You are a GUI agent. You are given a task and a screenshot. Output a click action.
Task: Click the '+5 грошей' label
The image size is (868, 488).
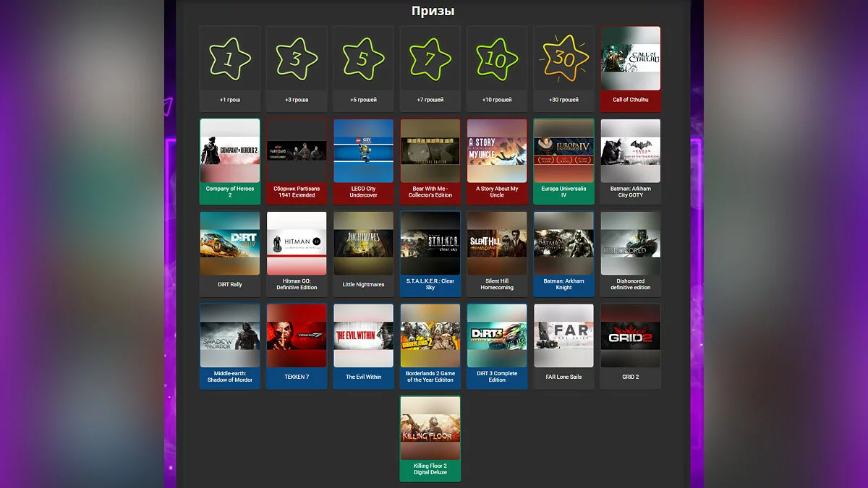coord(363,100)
